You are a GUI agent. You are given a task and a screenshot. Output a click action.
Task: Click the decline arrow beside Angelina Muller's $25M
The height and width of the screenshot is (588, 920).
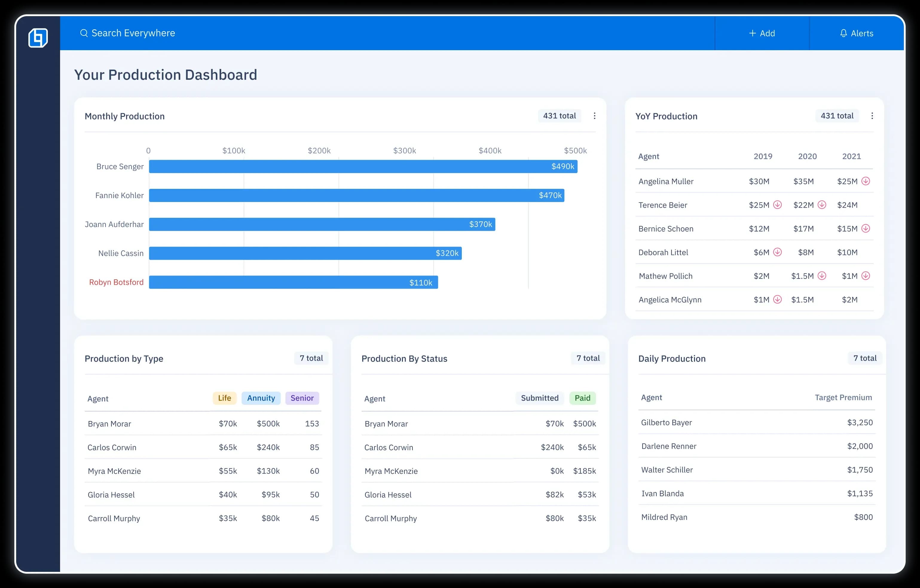(866, 181)
